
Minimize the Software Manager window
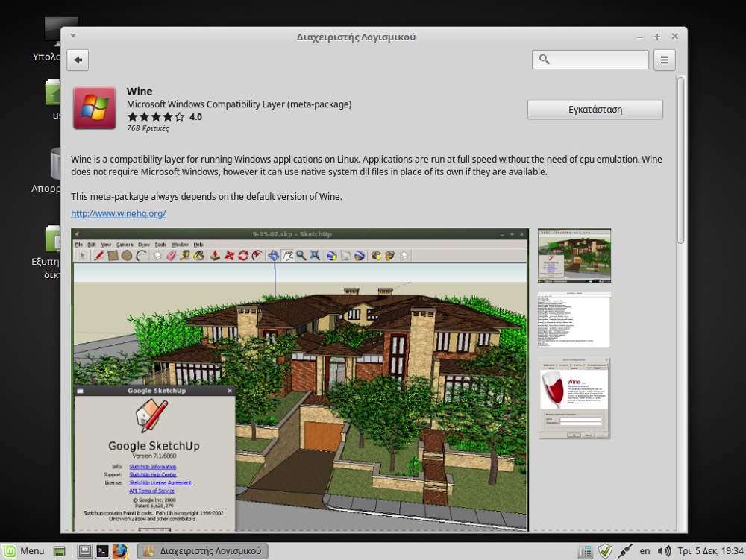tap(639, 37)
